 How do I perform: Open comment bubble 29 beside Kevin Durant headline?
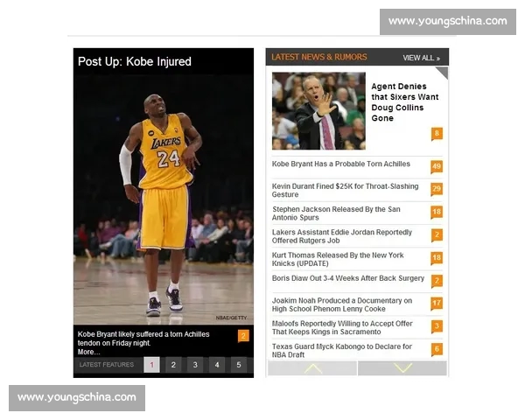[437, 189]
